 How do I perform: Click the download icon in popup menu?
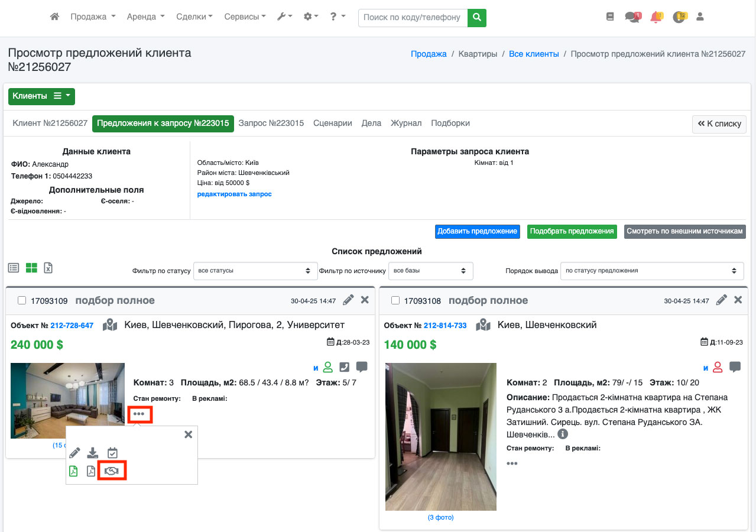pos(92,453)
